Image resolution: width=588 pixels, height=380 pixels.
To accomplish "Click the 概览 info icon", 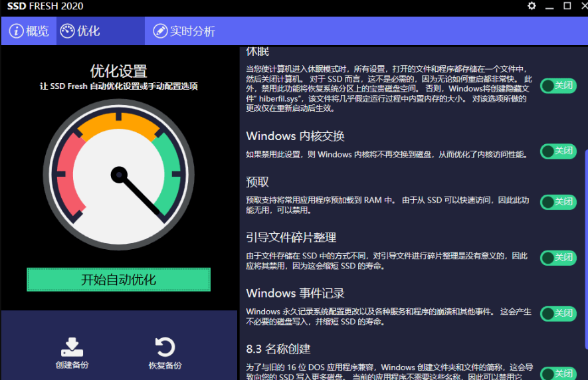I will point(16,31).
